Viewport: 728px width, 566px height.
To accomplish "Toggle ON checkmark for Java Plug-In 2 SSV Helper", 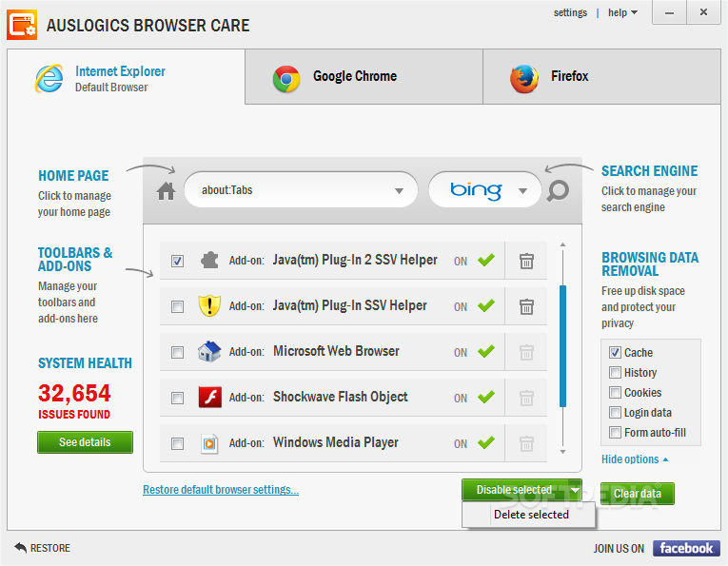I will (x=486, y=261).
